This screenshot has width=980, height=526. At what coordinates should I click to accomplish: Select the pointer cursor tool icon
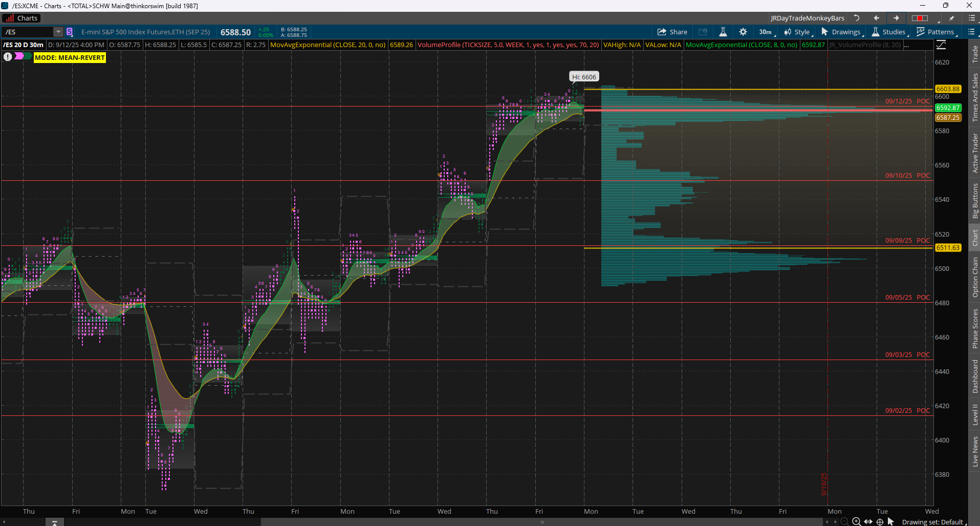(890, 521)
